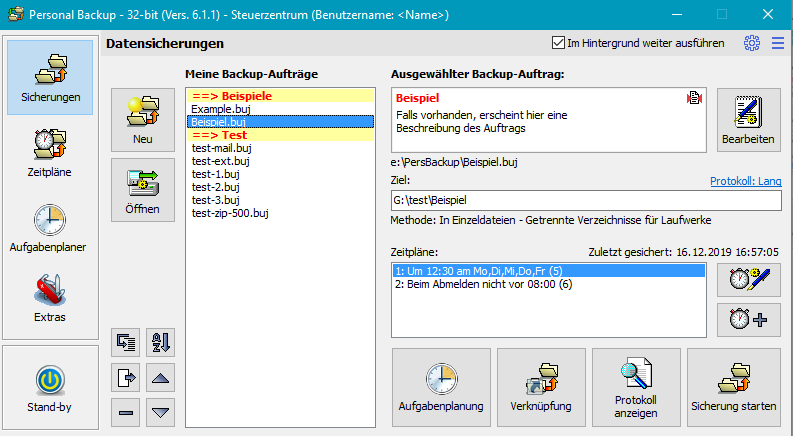This screenshot has width=793, height=436.
Task: Select test-mail.buj in task list
Action: pyautogui.click(x=281, y=148)
